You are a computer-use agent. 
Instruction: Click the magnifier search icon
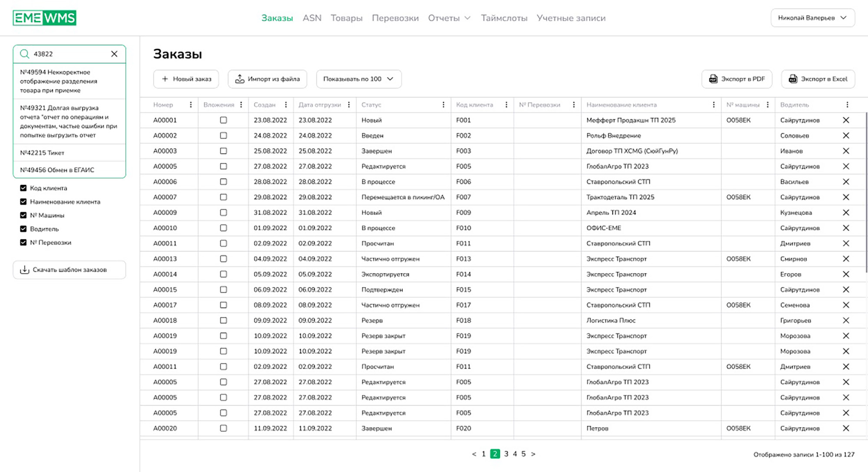click(x=25, y=54)
